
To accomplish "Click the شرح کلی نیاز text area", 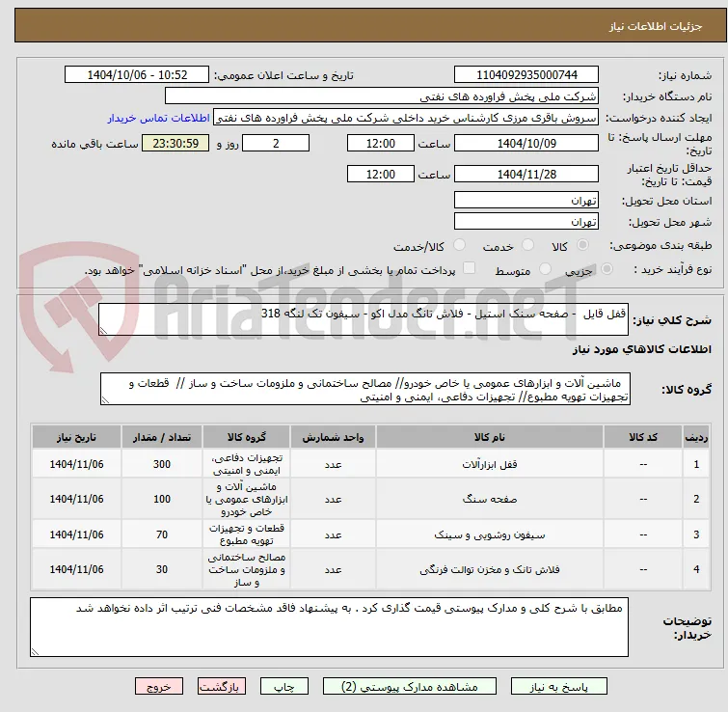I will tap(364, 319).
